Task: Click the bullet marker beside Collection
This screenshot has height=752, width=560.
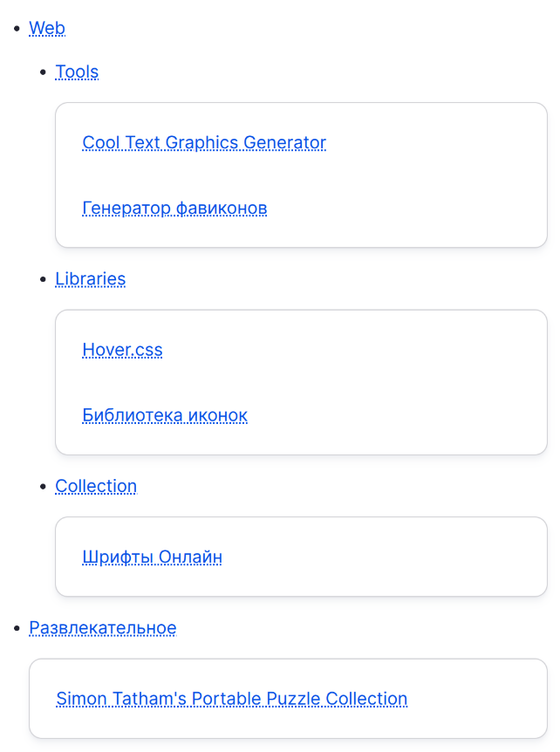Action: [x=44, y=487]
